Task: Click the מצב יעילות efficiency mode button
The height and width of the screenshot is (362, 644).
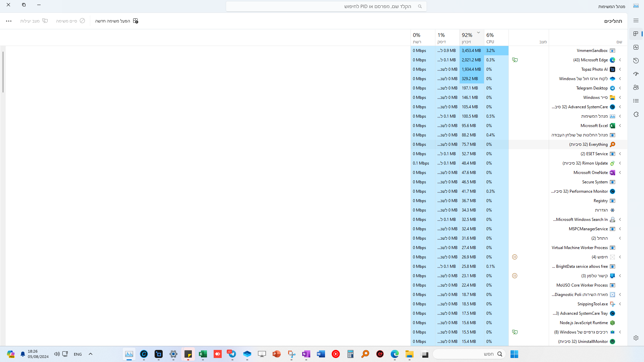Action: pos(34,21)
